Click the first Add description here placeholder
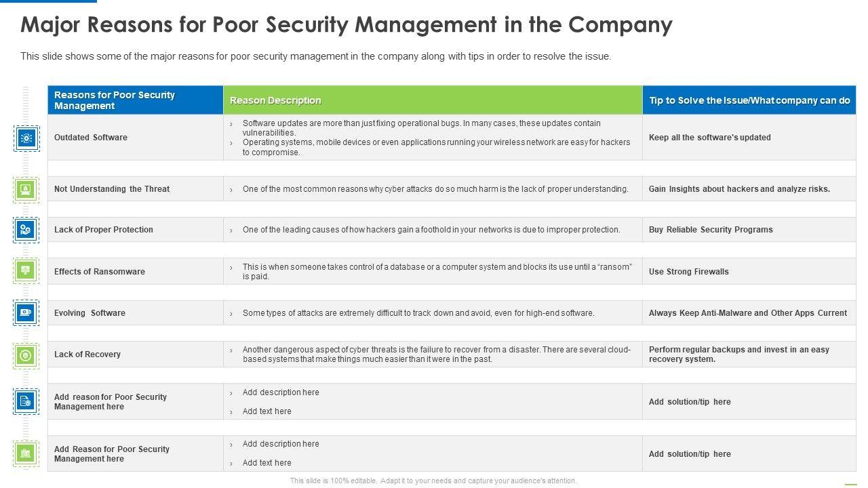This screenshot has width=868, height=488. point(281,392)
